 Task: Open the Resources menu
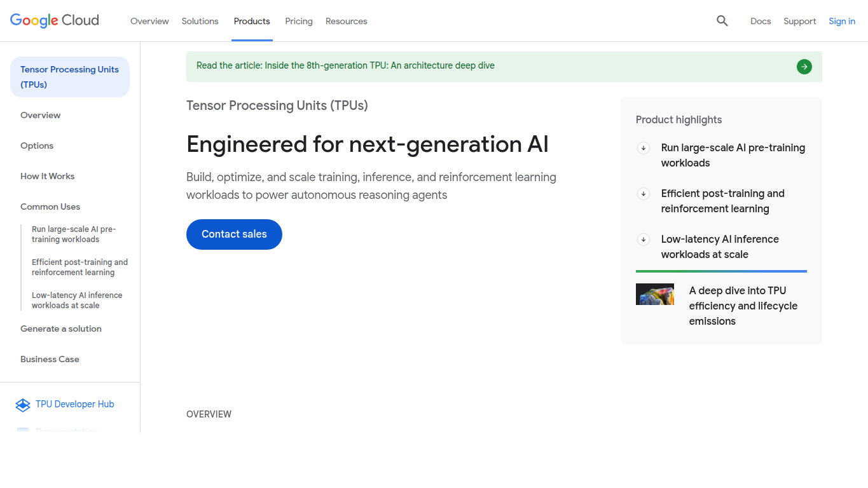click(x=347, y=21)
